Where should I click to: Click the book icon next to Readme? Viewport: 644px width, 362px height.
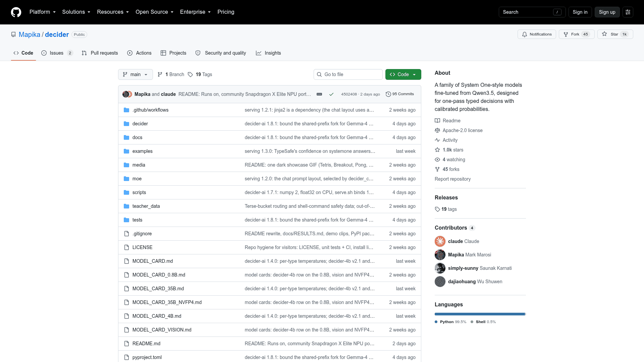437,121
